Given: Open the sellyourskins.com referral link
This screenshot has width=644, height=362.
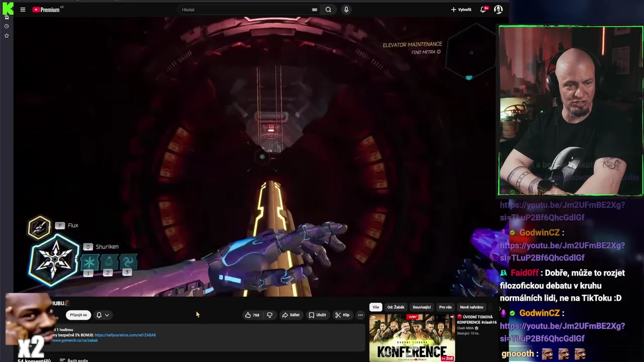Looking at the screenshot, I should [x=125, y=335].
